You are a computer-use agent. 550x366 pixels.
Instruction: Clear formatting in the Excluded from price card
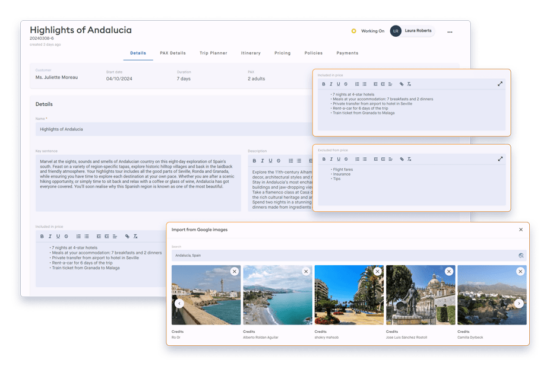[409, 159]
